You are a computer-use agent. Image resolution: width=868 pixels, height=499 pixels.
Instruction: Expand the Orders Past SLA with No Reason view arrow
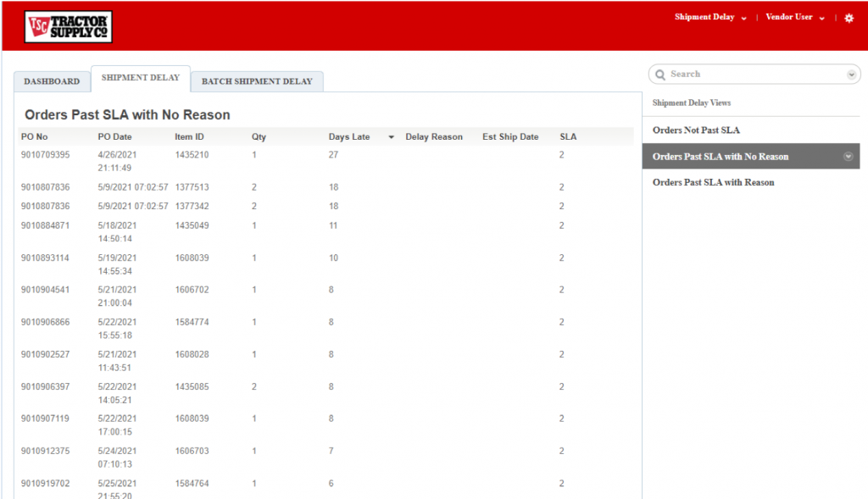point(848,157)
